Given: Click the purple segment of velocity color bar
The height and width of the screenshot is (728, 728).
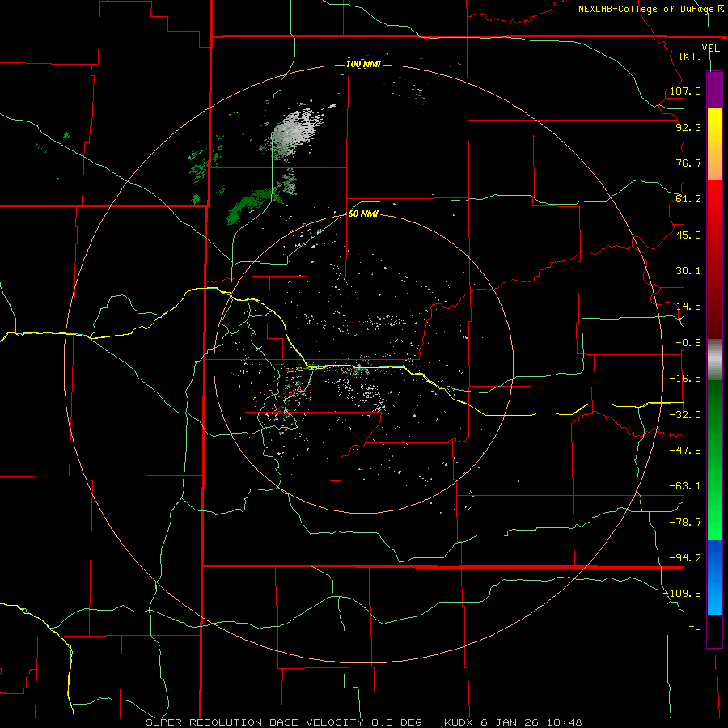Looking at the screenshot, I should point(714,91).
